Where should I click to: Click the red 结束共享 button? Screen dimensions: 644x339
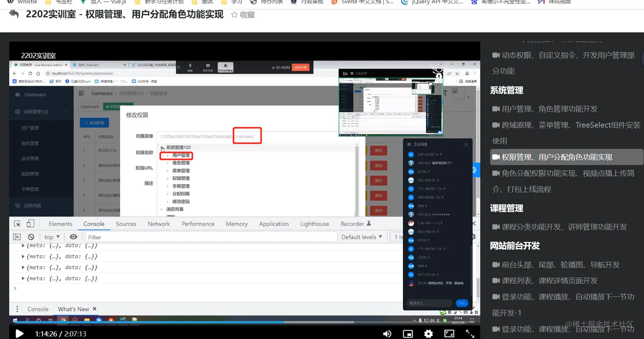[301, 67]
